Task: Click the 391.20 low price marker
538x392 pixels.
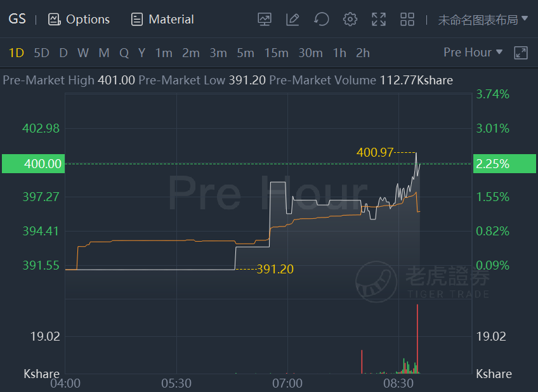Action: pyautogui.click(x=275, y=269)
